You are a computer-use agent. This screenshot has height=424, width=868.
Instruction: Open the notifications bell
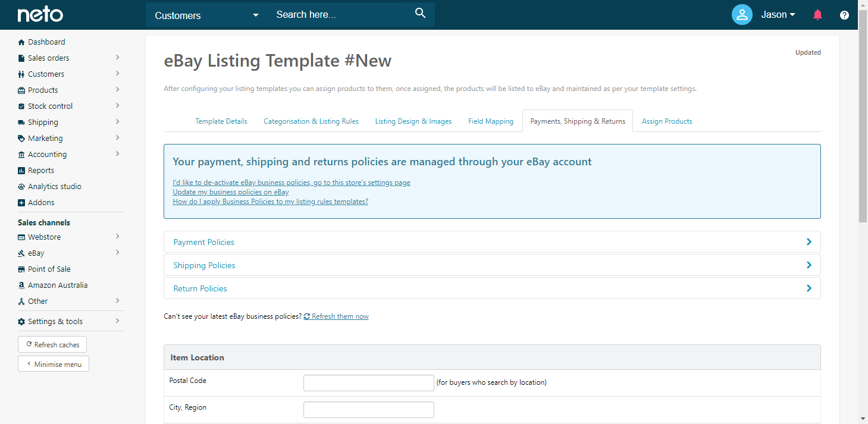coord(817,15)
